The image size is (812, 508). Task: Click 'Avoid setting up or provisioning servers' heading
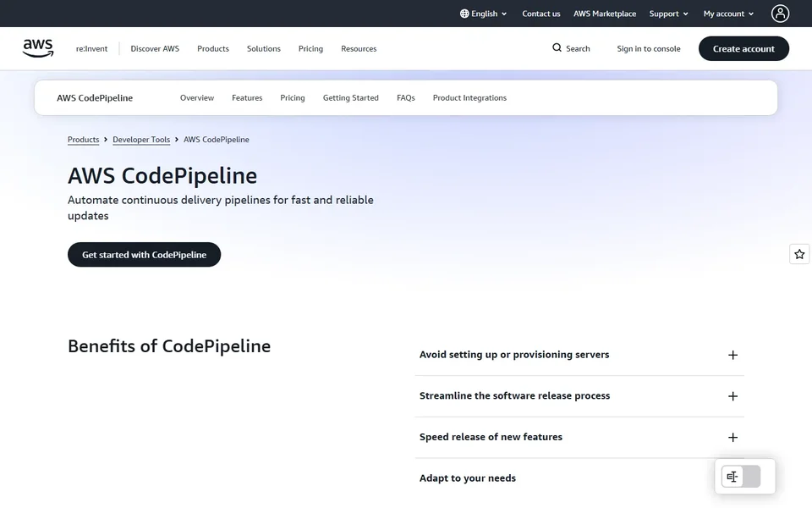pos(514,355)
